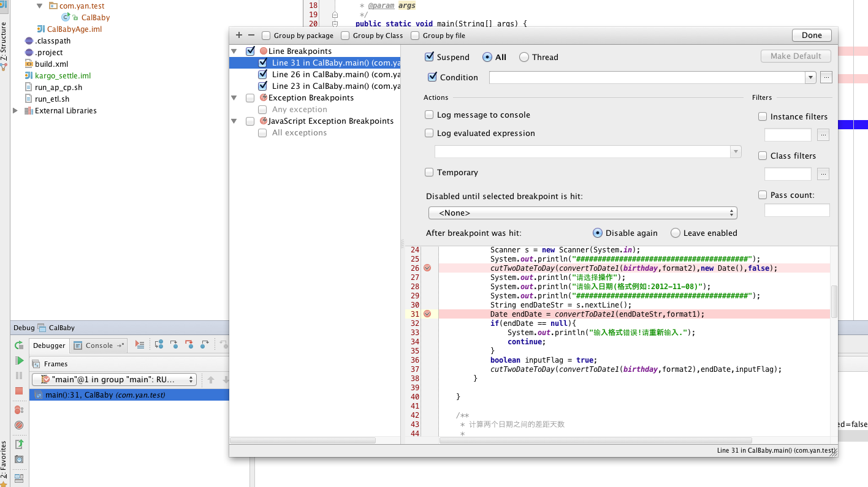The image size is (868, 487).
Task: Enable Group by package checkbox
Action: 266,36
